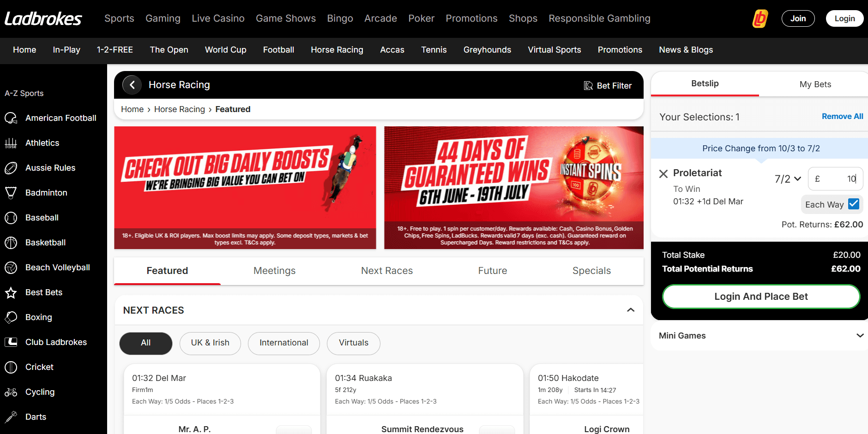Image resolution: width=868 pixels, height=434 pixels.
Task: Click the Badminton shuttlecock icon
Action: (x=11, y=193)
